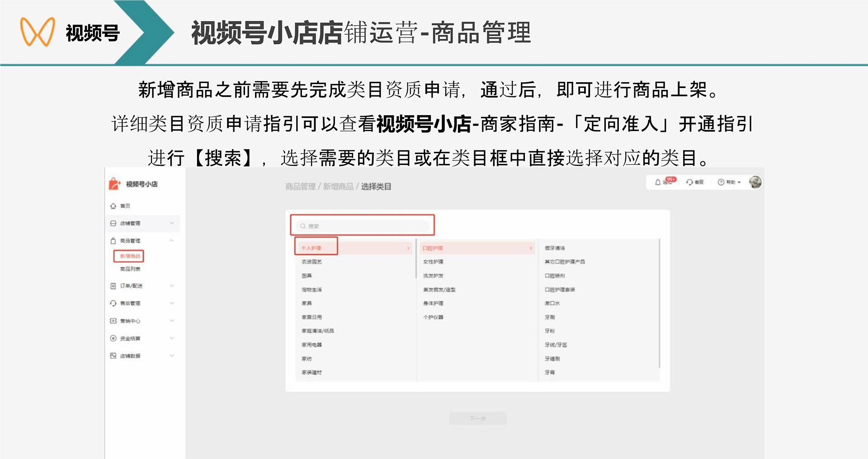
Task: Click the magnifier icon in search box
Action: 303,226
